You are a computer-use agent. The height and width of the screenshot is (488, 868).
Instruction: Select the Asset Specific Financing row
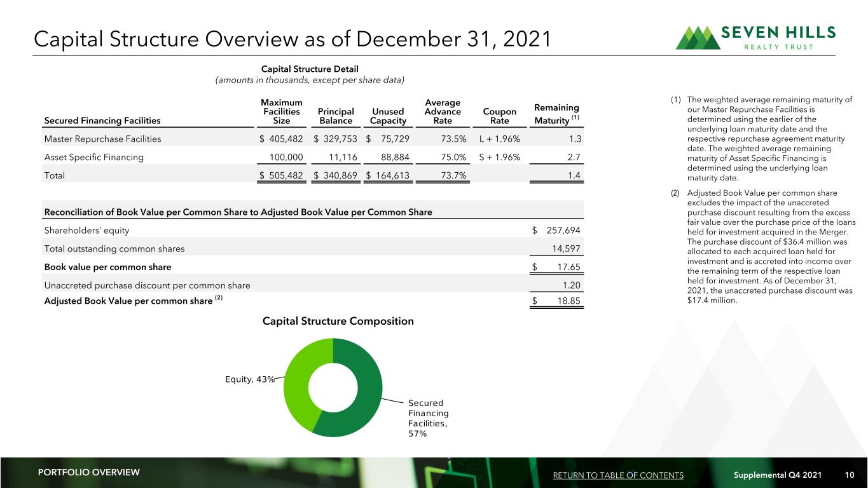[312, 156]
